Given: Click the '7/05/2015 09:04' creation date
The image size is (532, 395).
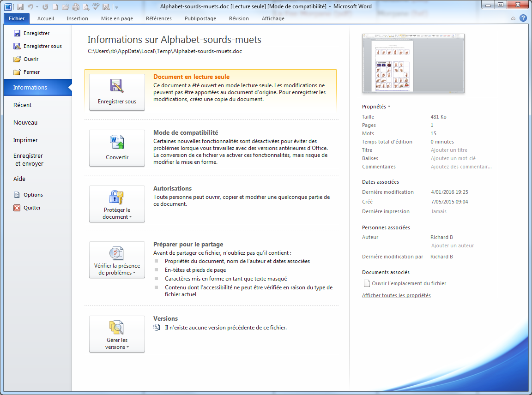Looking at the screenshot, I should pos(449,202).
